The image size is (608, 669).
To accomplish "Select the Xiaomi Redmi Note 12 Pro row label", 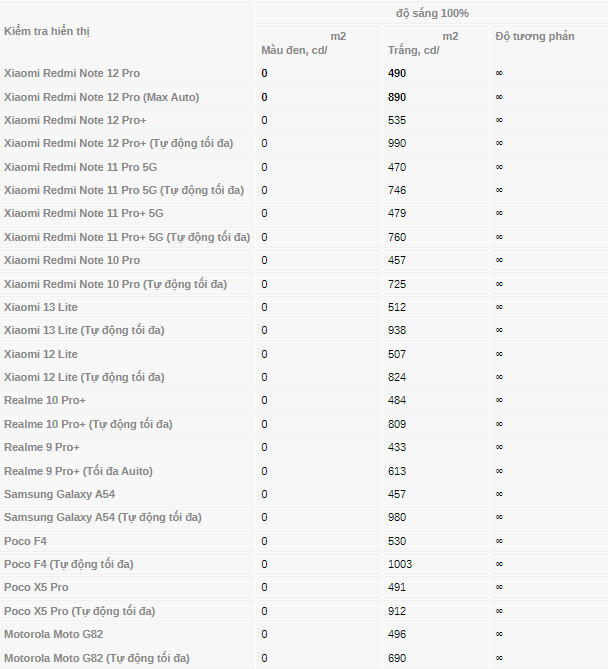I will click(72, 73).
